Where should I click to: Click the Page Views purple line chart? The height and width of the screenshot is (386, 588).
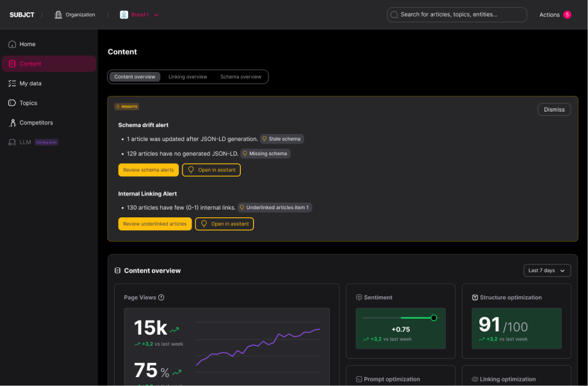pyautogui.click(x=258, y=347)
